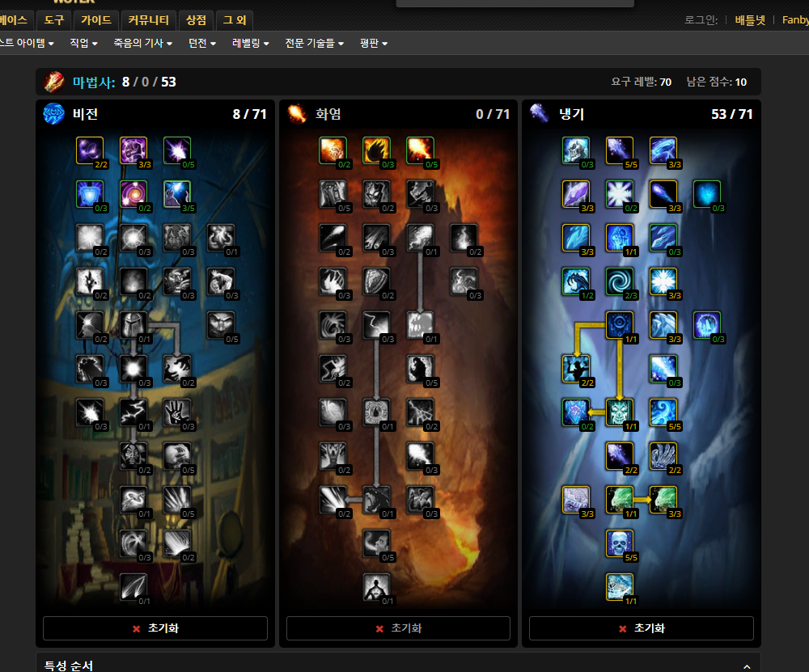Click Arctic Winds talent (5/5)
Screen dimensions: 809x672
663,412
